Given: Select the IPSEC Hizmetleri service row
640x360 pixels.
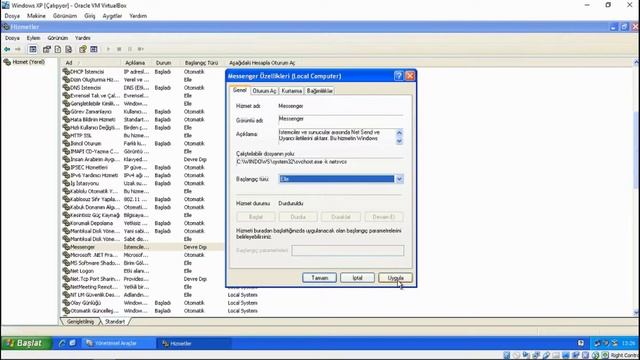Looking at the screenshot, I should 142,167.
